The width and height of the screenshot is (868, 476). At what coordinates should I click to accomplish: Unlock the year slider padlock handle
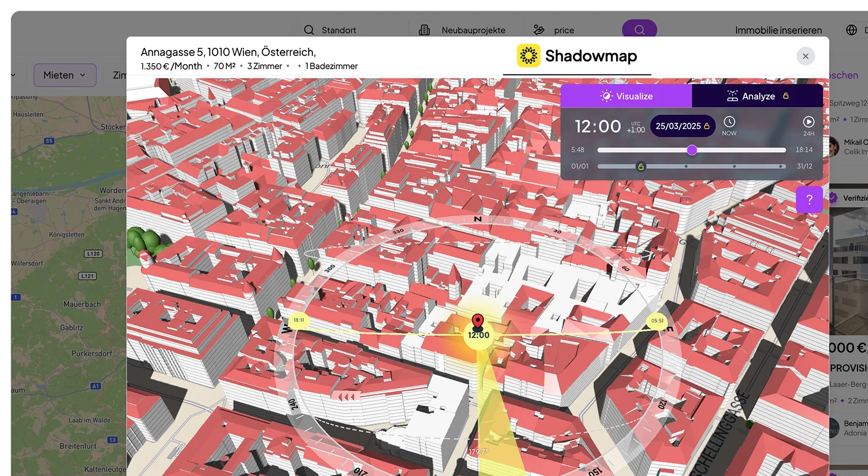641,166
